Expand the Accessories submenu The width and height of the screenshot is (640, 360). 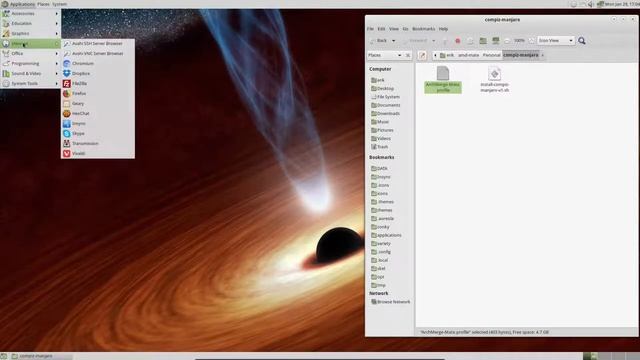pyautogui.click(x=31, y=13)
